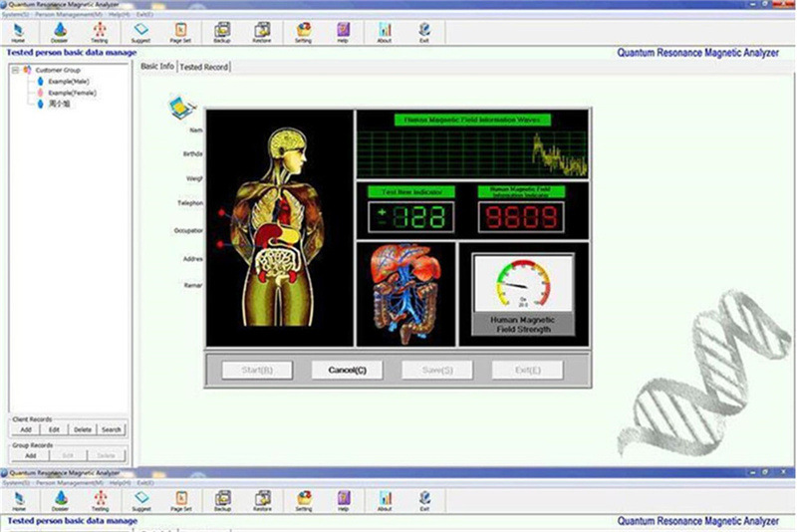
Task: Click the Human Magnetic Field Strength gauge
Action: click(523, 294)
